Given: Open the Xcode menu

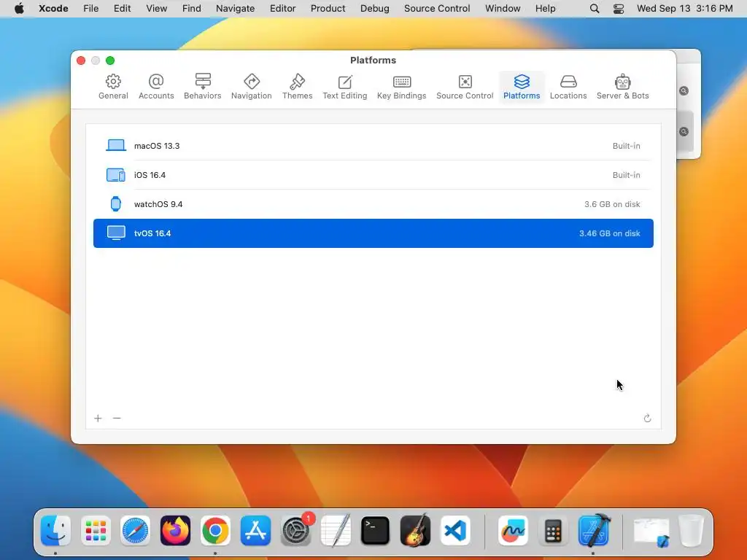Looking at the screenshot, I should (53, 9).
